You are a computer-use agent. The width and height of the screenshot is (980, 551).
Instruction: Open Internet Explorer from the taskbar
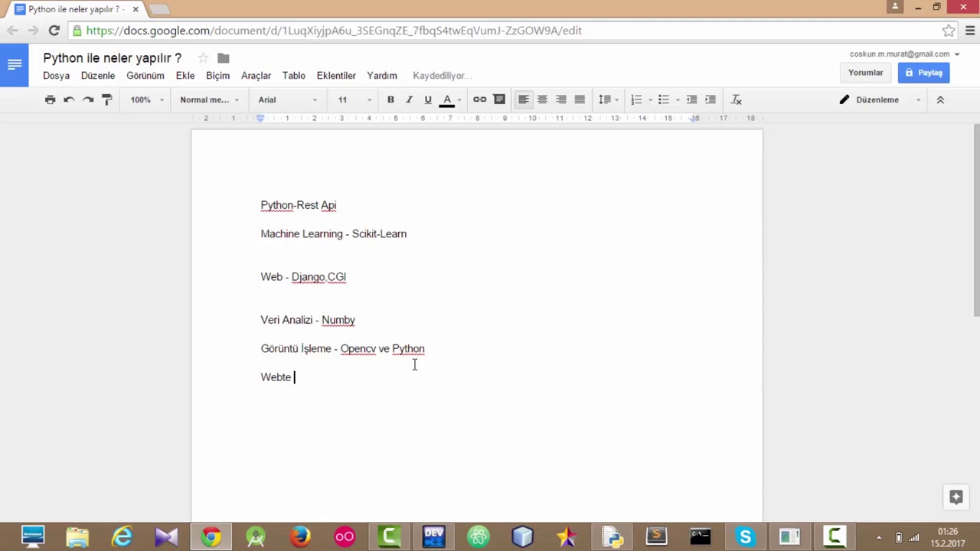pyautogui.click(x=122, y=536)
